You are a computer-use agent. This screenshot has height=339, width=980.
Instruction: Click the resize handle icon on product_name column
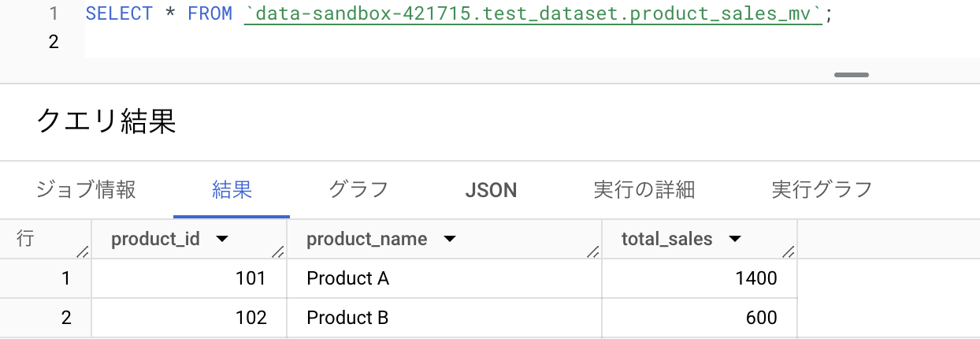593,251
